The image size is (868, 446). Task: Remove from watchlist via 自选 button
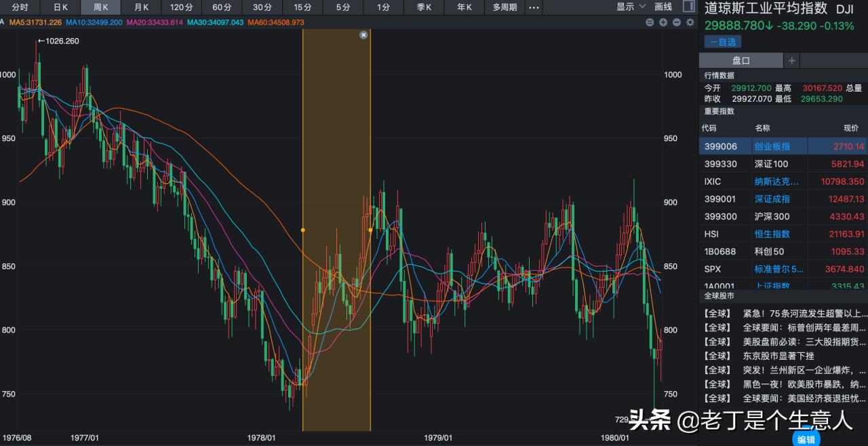coord(723,42)
